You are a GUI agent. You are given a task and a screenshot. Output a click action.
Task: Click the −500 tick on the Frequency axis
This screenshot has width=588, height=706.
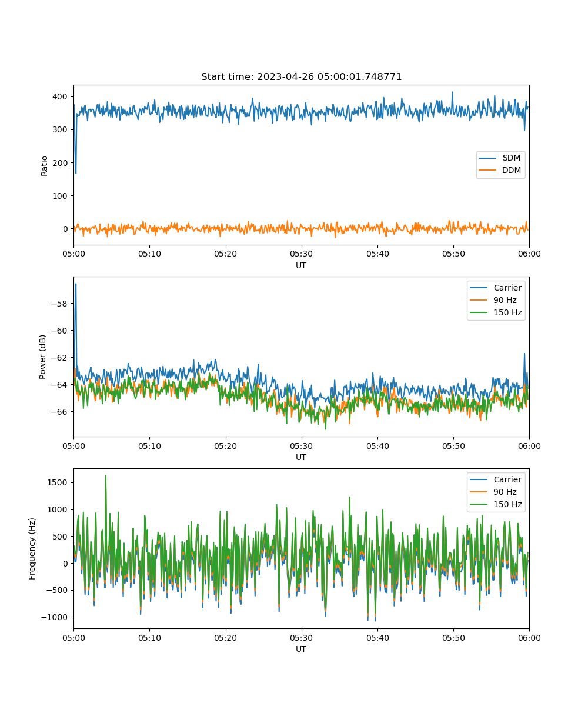click(x=58, y=590)
